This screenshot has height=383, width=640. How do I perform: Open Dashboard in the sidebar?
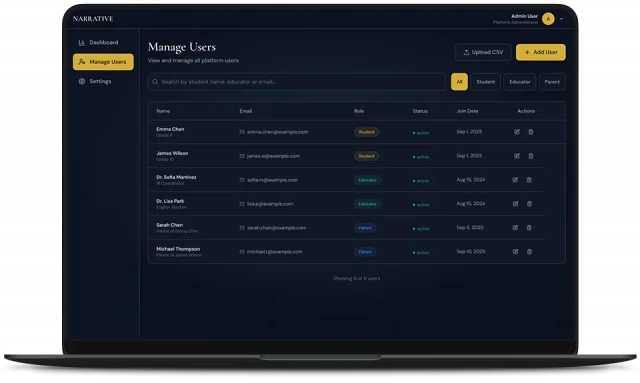pos(103,42)
